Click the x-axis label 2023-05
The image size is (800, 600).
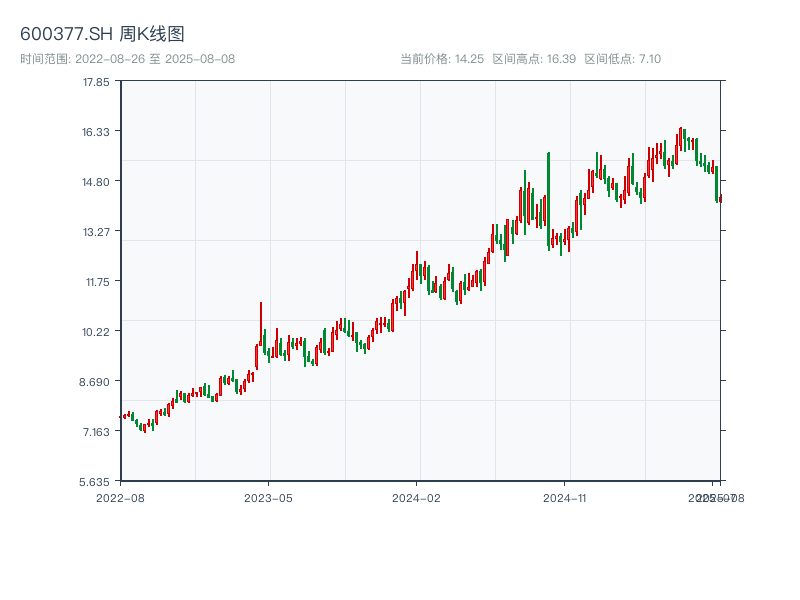click(x=268, y=498)
